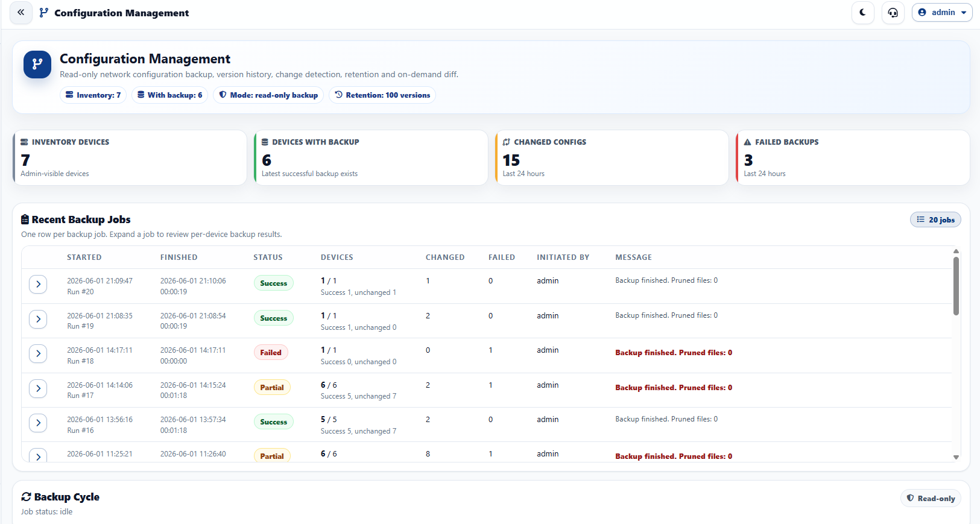Click the Devices With Backup count 6
This screenshot has height=524, width=980.
pos(267,160)
